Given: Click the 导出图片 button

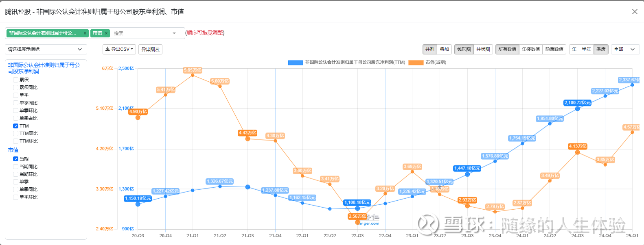Looking at the screenshot, I should coord(150,49).
